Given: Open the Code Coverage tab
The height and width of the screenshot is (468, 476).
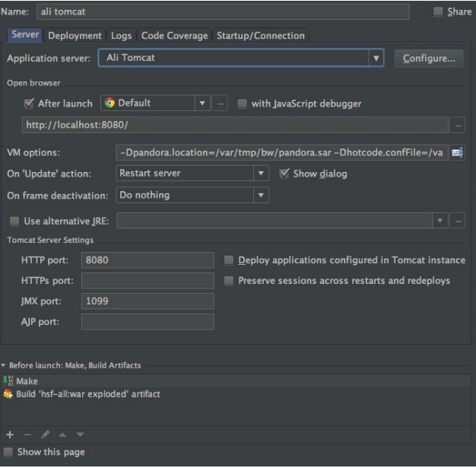Looking at the screenshot, I should click(x=175, y=36).
